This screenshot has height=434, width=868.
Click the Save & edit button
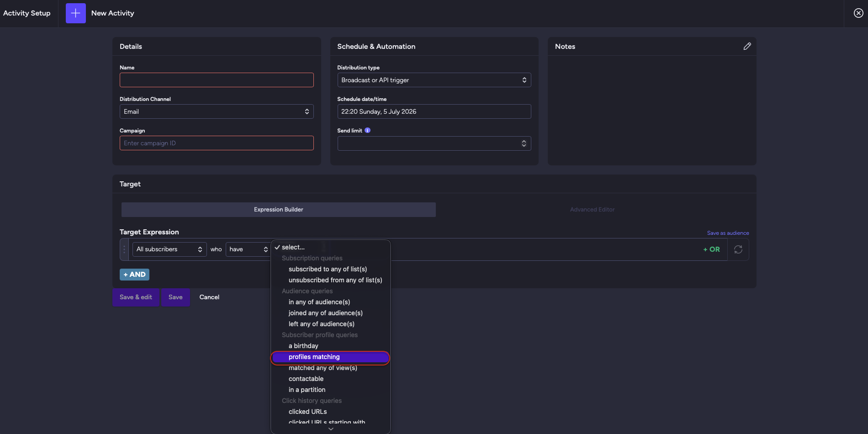pyautogui.click(x=136, y=297)
